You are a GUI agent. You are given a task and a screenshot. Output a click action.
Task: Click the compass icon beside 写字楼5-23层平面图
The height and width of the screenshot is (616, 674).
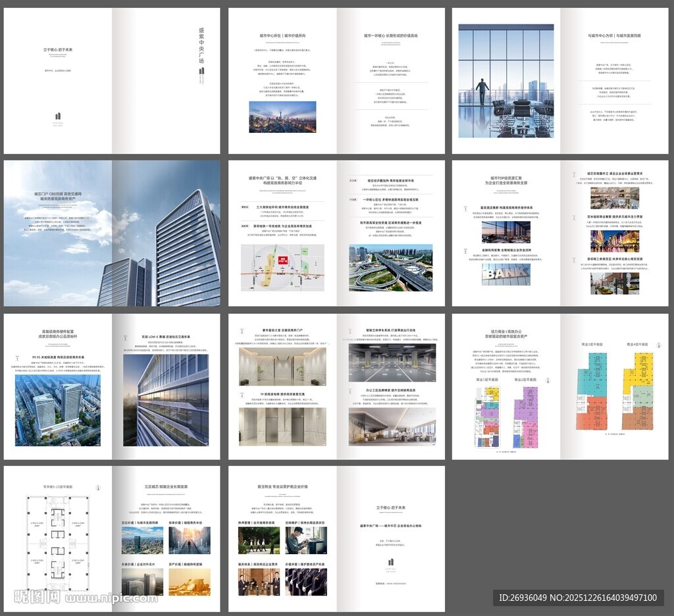pos(98,488)
